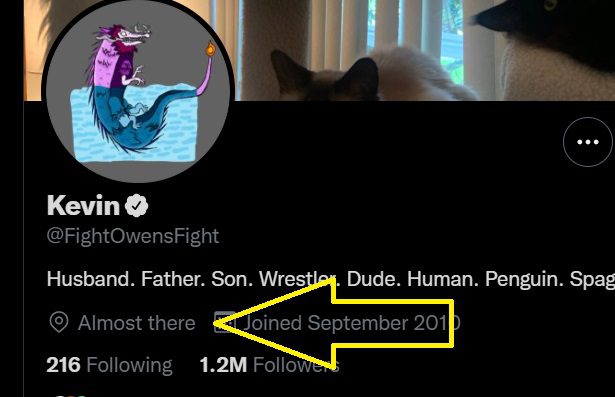Open the dragon profile avatar
Screen dimensions: 615x397
(138, 89)
